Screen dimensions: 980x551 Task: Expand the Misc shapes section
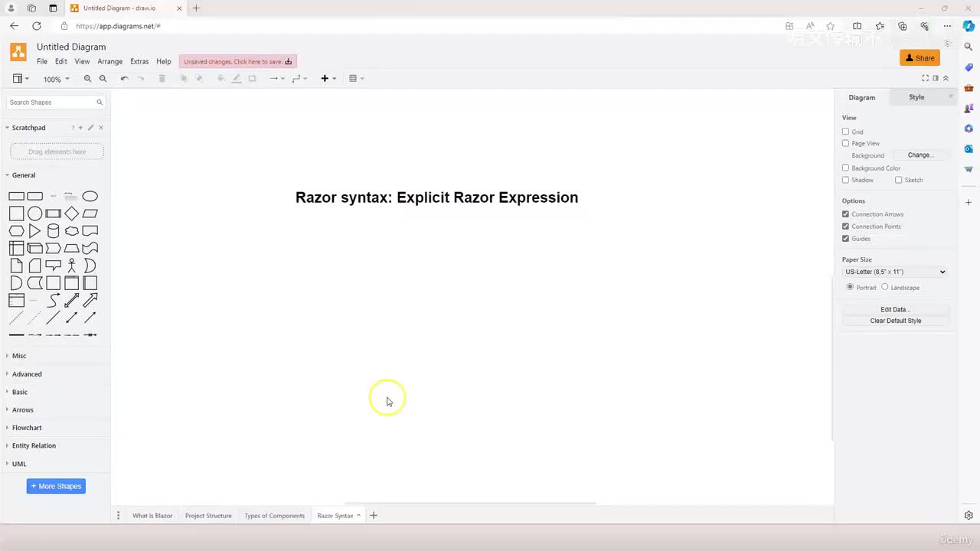[x=19, y=356]
